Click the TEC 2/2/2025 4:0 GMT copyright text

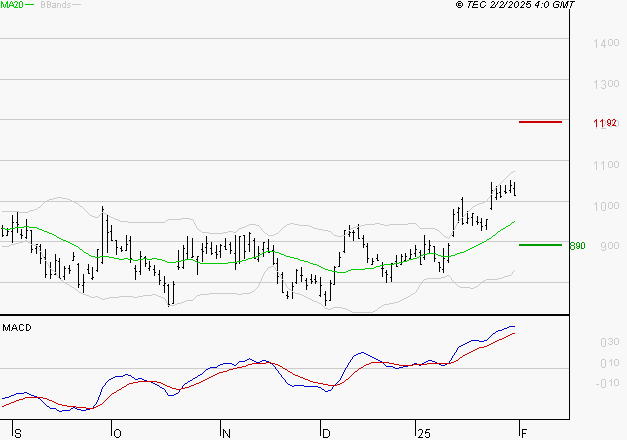point(515,5)
